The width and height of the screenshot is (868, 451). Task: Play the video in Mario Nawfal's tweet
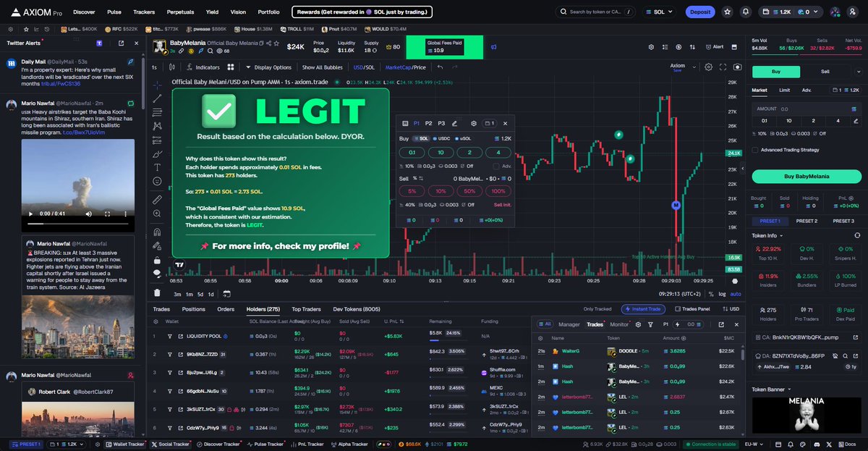coord(30,214)
